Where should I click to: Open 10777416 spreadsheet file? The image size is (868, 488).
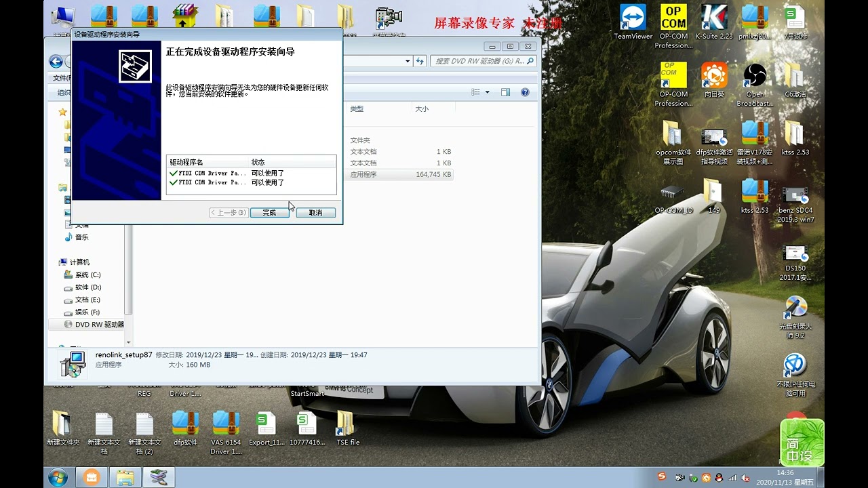pyautogui.click(x=307, y=428)
